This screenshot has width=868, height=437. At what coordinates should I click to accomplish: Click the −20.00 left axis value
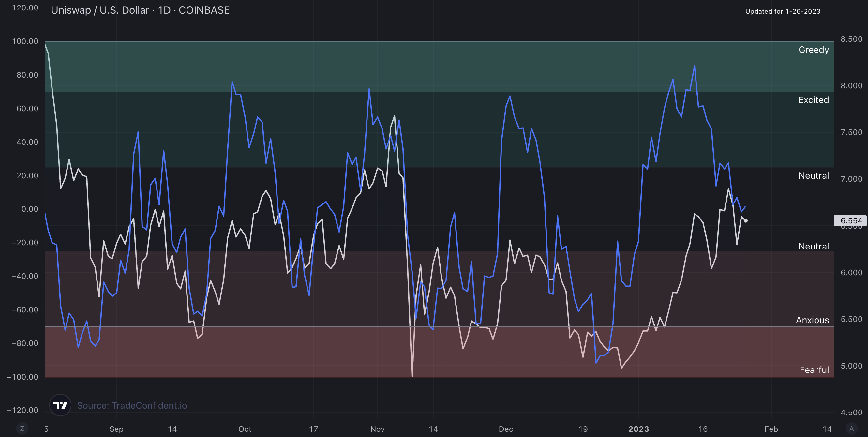point(25,243)
